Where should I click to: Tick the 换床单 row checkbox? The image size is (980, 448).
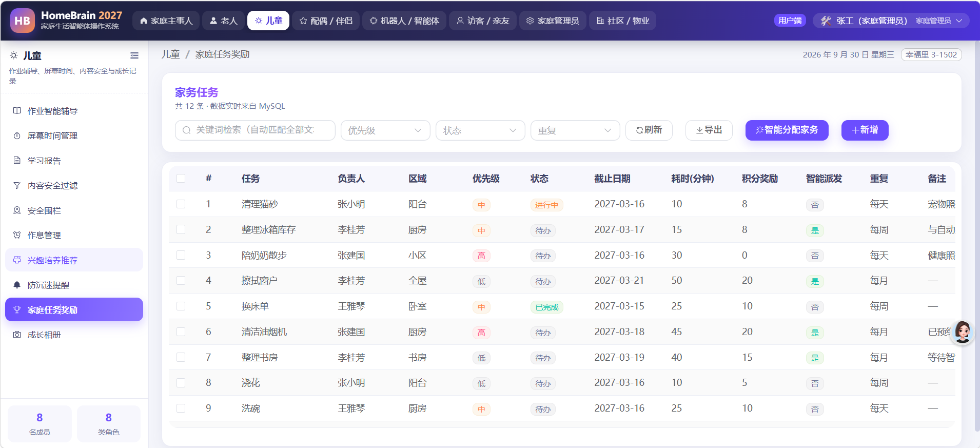181,306
